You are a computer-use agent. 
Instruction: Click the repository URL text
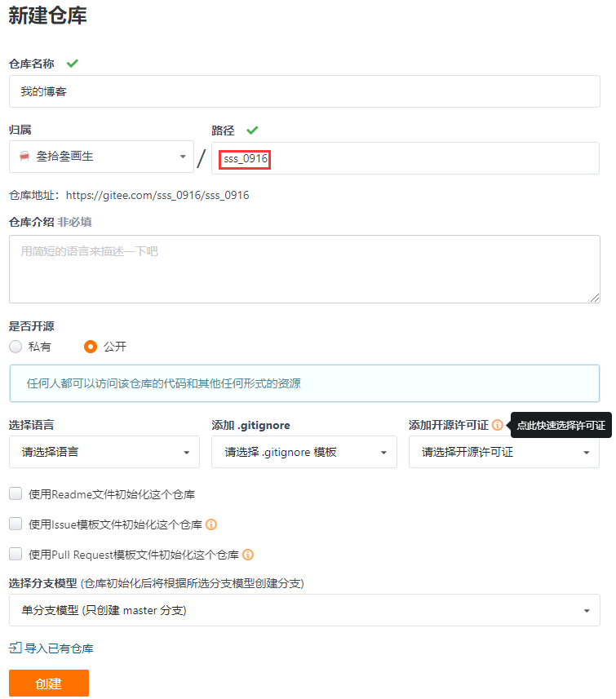pos(157,195)
